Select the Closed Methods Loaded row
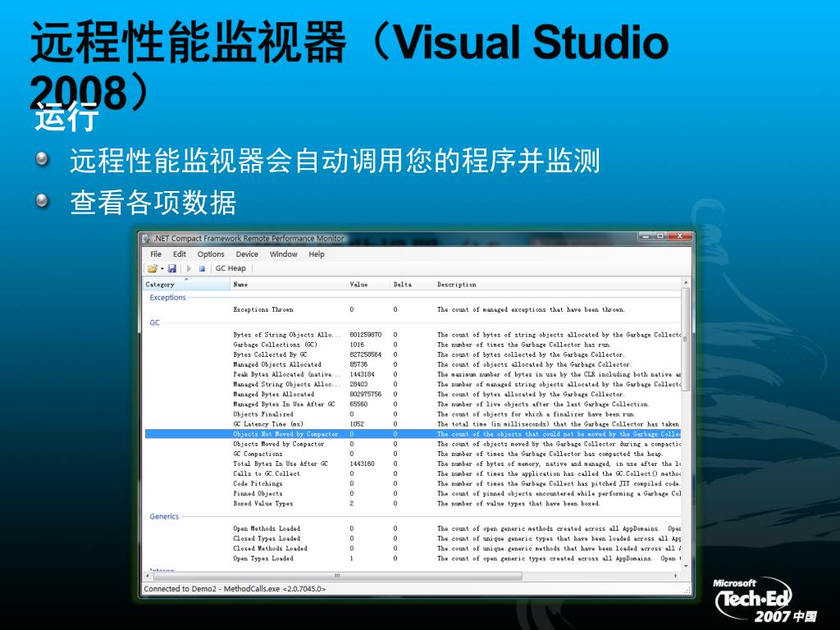This screenshot has height=630, width=840. pyautogui.click(x=413, y=549)
